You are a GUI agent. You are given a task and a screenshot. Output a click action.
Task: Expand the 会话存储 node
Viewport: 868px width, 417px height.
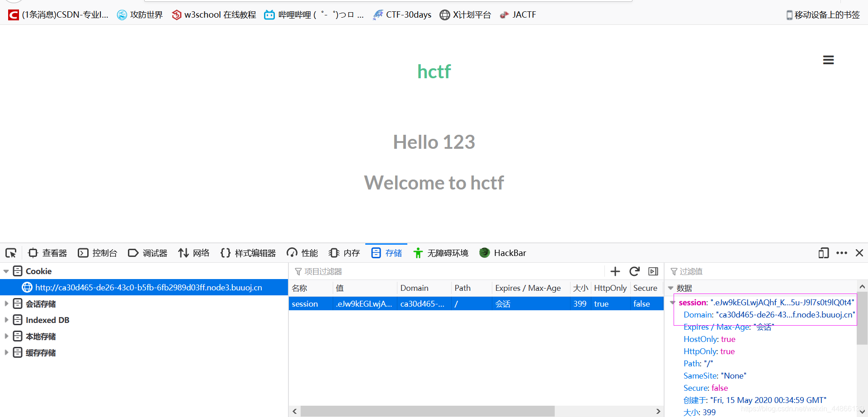point(6,303)
